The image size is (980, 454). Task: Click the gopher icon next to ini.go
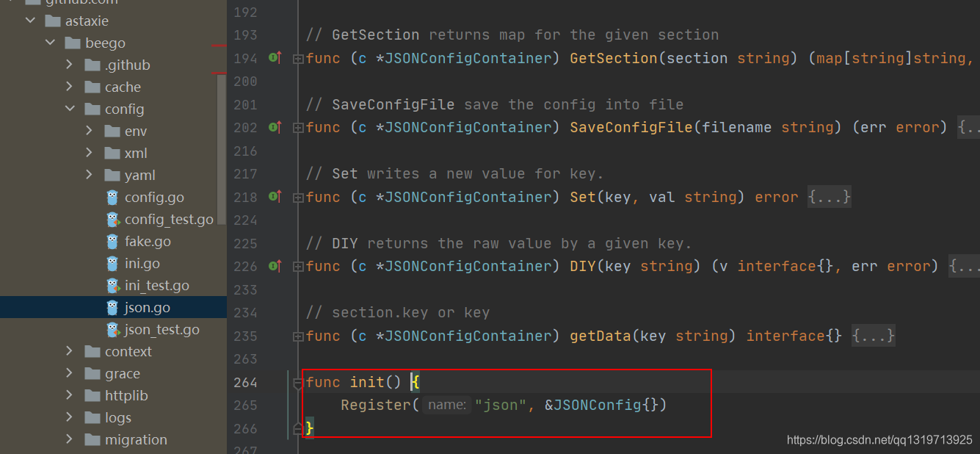pyautogui.click(x=112, y=263)
